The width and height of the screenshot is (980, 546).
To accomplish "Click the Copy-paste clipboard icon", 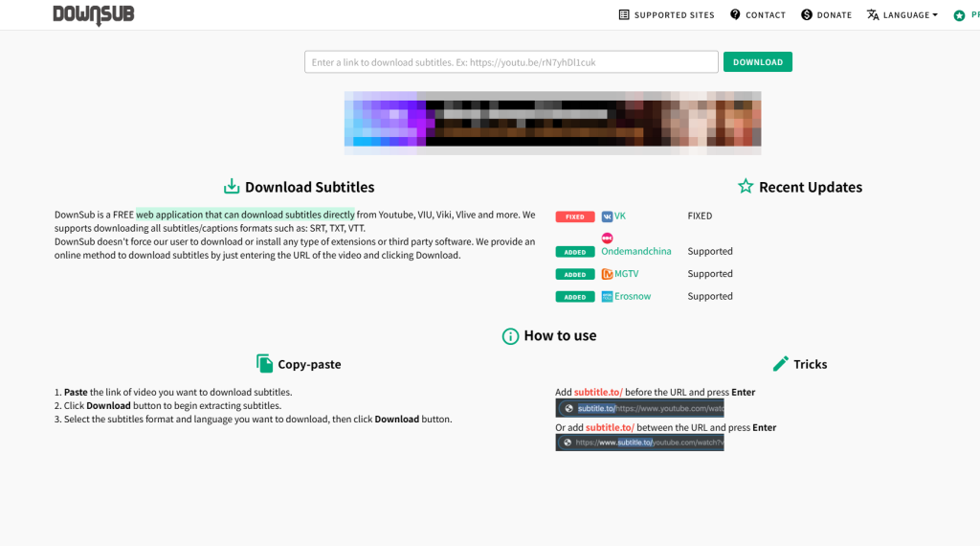I will click(264, 363).
